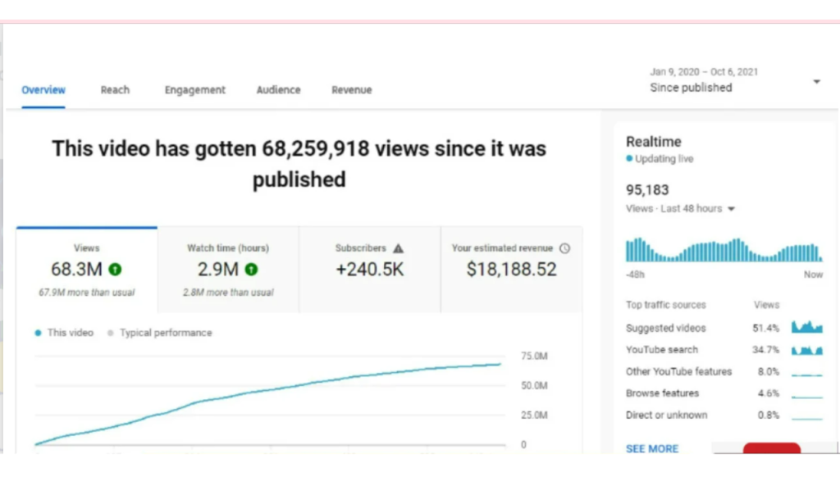Click the YouTube search sparkline icon
The height and width of the screenshot is (504, 840).
click(807, 350)
